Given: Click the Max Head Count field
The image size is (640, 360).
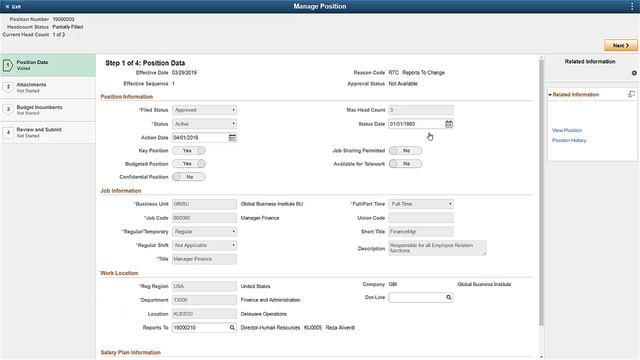Looking at the screenshot, I should tap(421, 110).
